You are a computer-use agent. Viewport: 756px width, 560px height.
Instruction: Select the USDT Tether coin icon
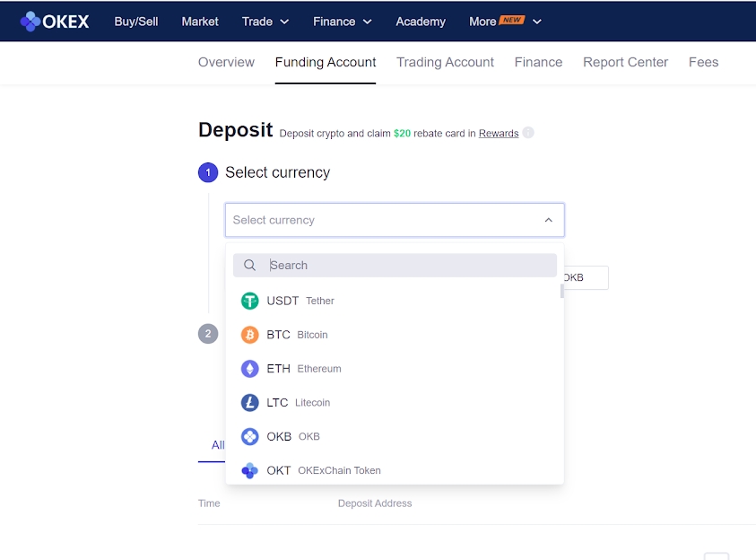pos(249,301)
